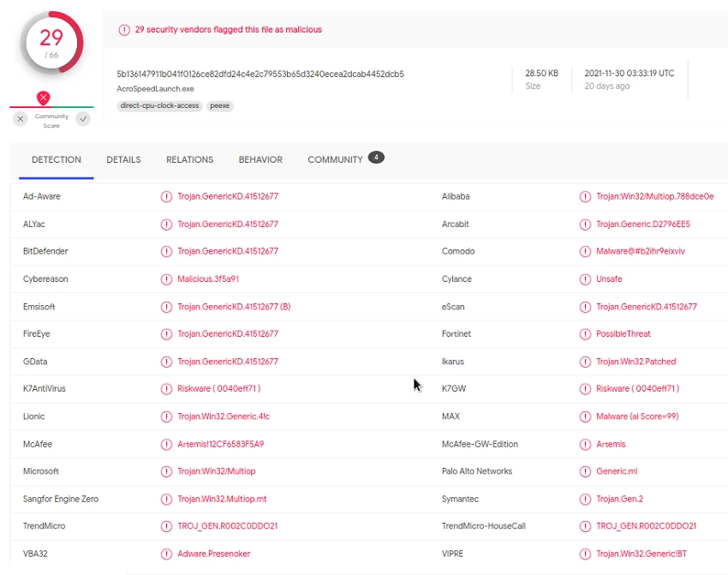Click the direct-cpu-clock-access tag
The height and width of the screenshot is (575, 728).
(x=160, y=106)
